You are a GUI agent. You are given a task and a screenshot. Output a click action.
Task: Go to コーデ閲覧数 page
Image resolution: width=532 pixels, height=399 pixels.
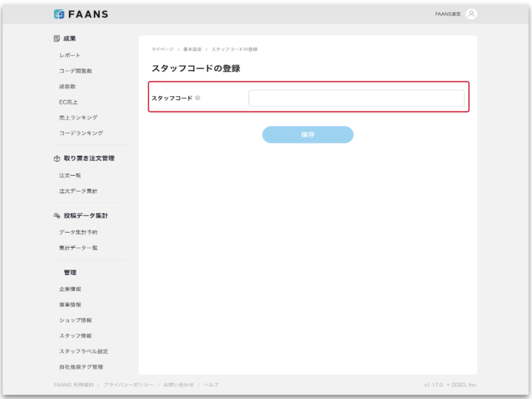click(75, 71)
